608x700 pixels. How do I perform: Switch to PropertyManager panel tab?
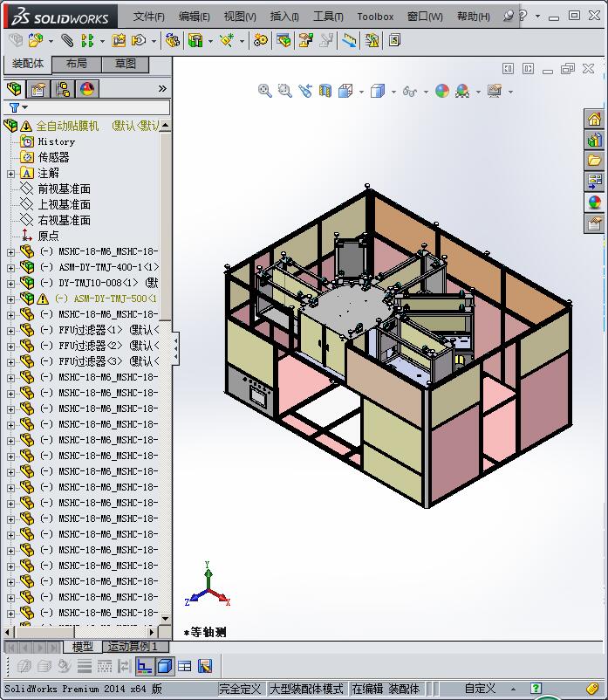pos(38,89)
